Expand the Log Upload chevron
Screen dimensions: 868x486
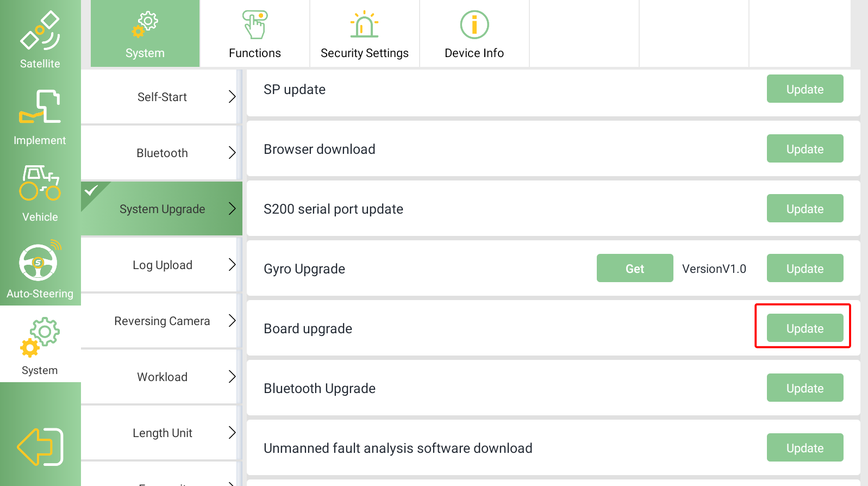click(x=232, y=265)
